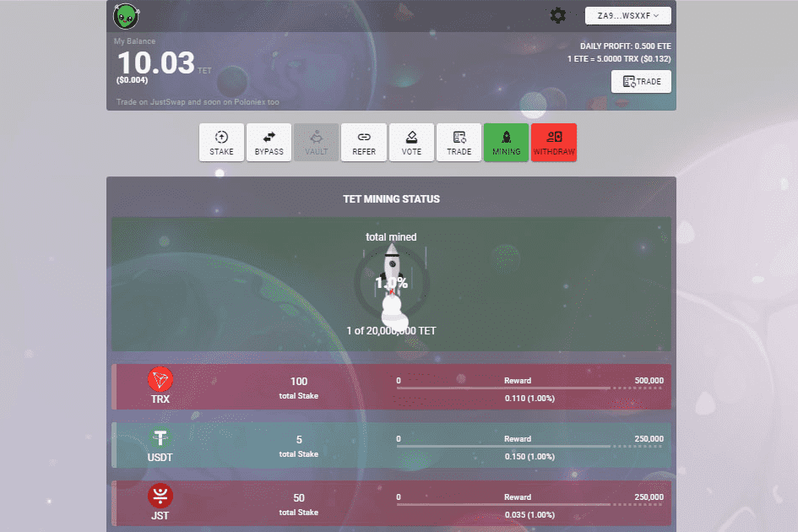Open the BYPASS feature
Viewport: 798px width, 532px height.
(269, 142)
